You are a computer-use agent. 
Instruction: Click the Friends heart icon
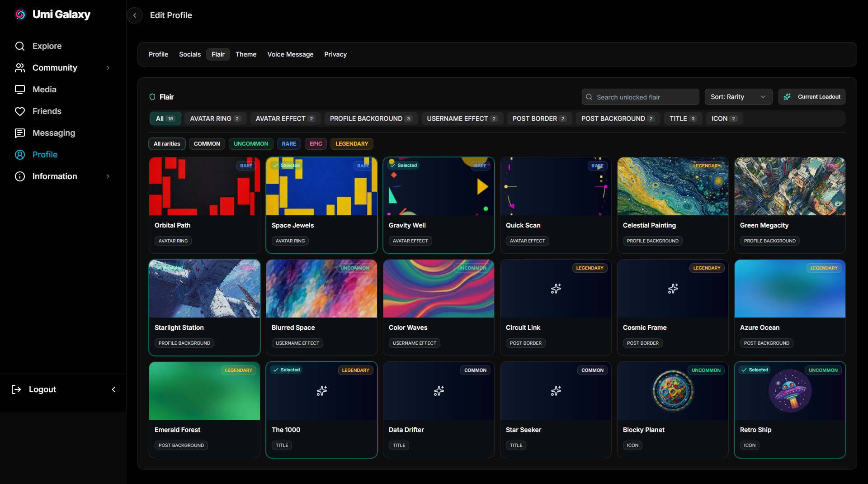pos(20,111)
